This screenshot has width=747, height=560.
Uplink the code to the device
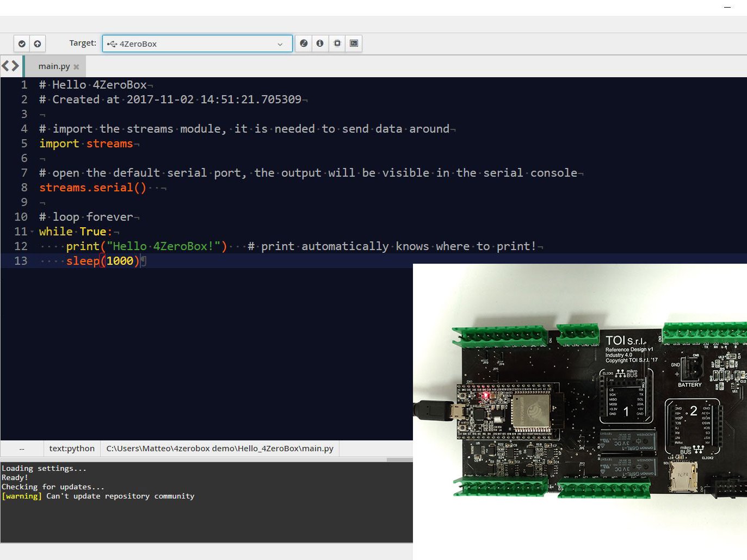pos(37,43)
